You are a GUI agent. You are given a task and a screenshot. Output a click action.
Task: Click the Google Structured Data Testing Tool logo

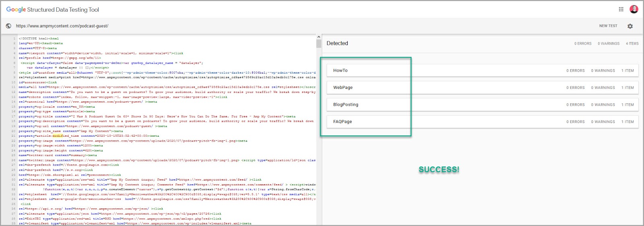[52, 10]
